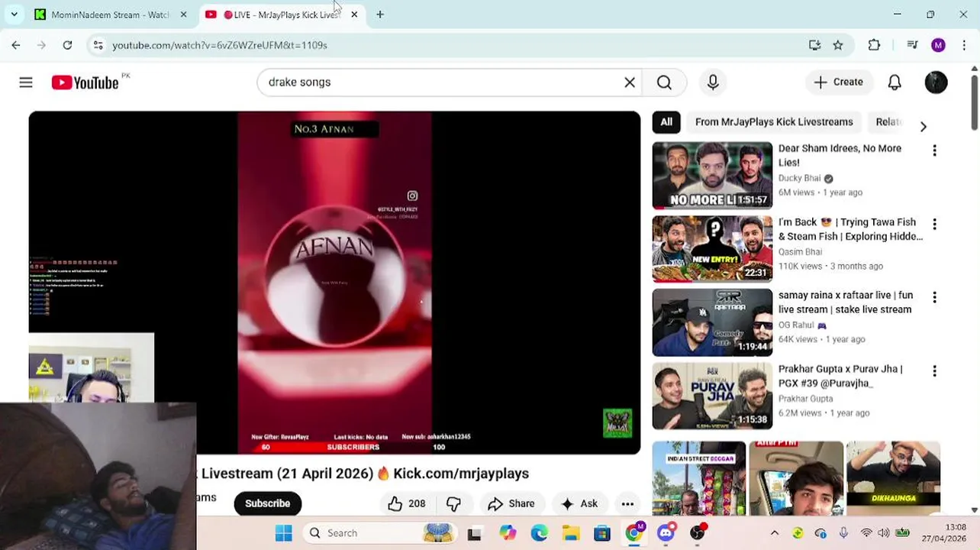Open Windows Start menu

coord(283,533)
